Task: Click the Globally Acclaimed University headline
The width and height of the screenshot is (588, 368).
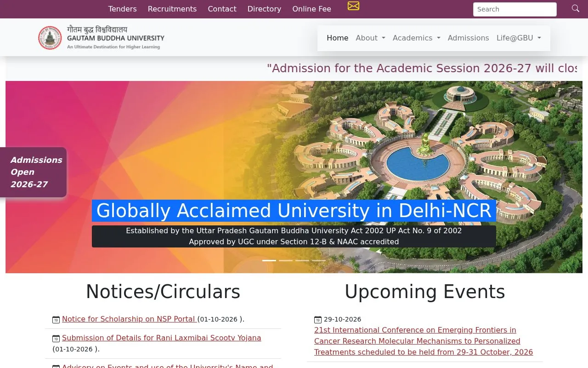Action: click(x=294, y=211)
